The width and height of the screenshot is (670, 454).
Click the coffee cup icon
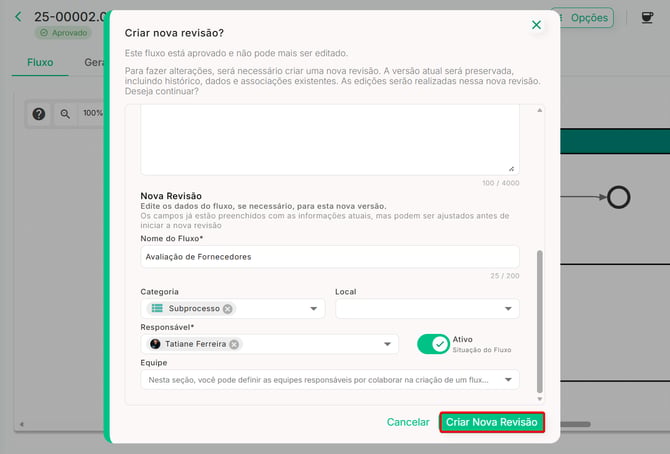tap(647, 18)
